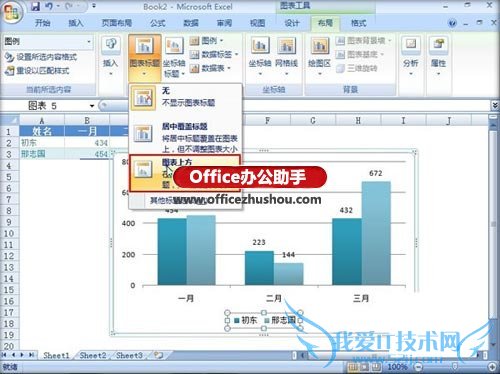Select column H header
This screenshot has height=374, width=500.
[358, 120]
